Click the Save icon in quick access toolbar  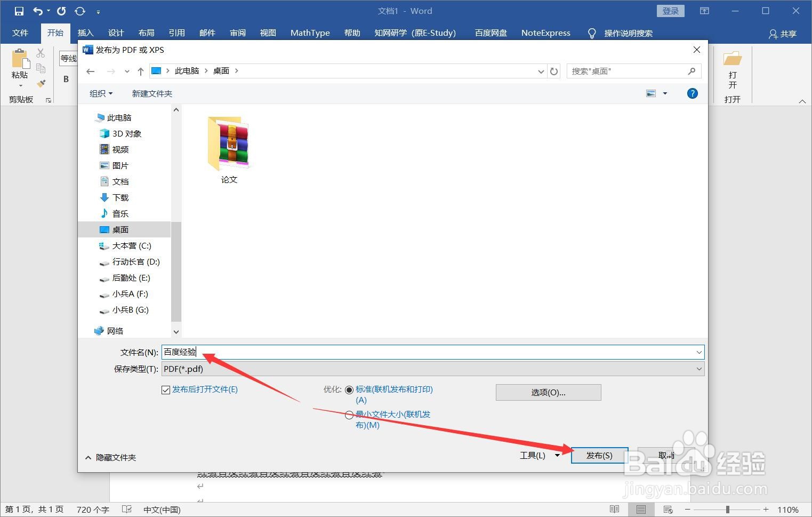[x=19, y=11]
